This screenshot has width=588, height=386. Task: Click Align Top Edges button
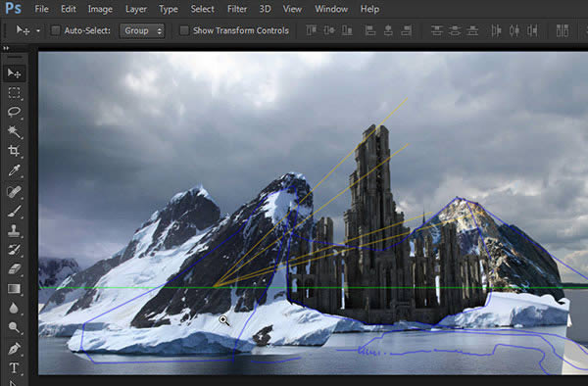[x=312, y=30]
